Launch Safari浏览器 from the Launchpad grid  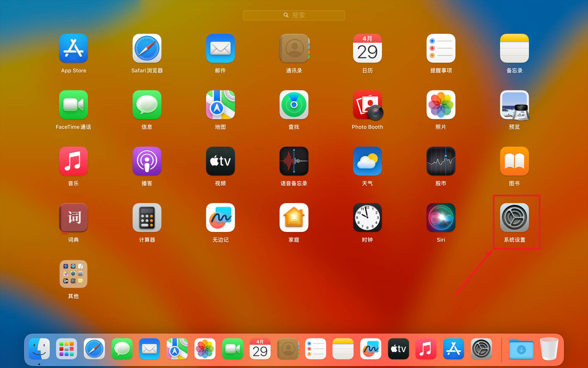(x=147, y=48)
